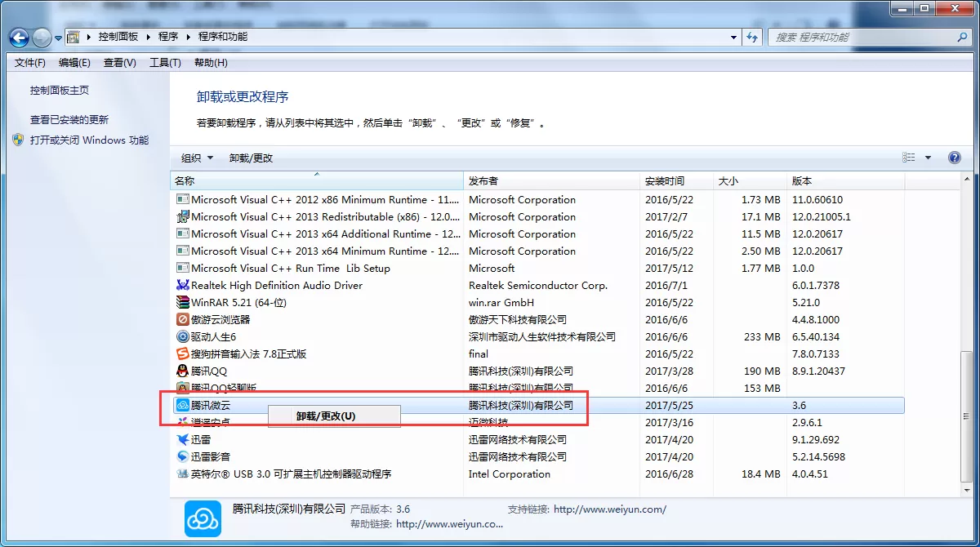Select the 搜狗拼音输入法 7.8正式版 name
Screen dimensions: 980x547
click(x=248, y=354)
